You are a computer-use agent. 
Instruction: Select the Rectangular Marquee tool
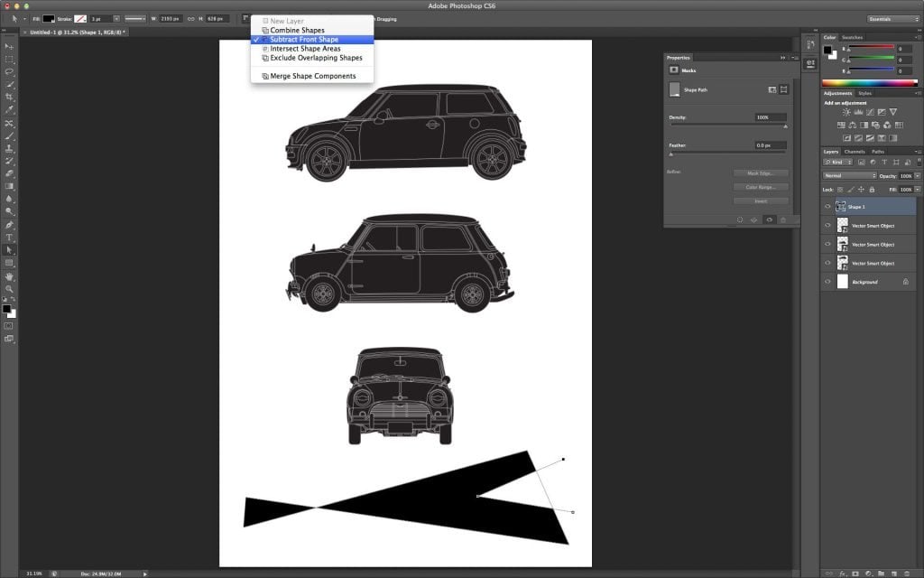[x=9, y=59]
